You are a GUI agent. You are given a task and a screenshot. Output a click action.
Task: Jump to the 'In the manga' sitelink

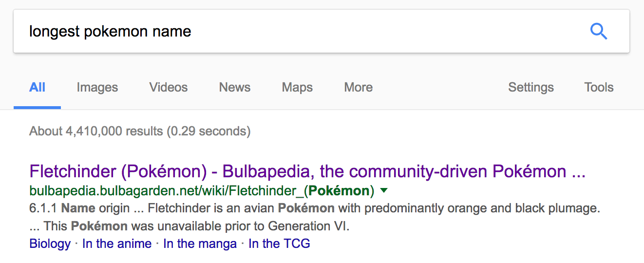[200, 244]
